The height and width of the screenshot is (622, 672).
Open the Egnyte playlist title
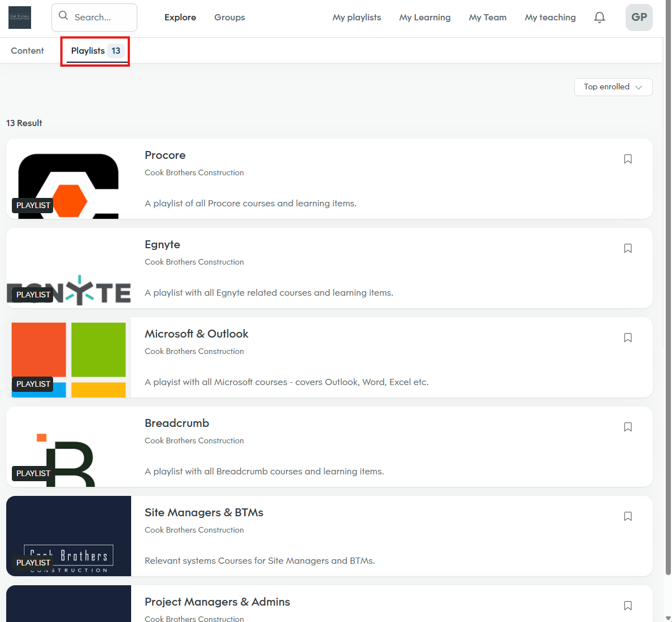162,245
